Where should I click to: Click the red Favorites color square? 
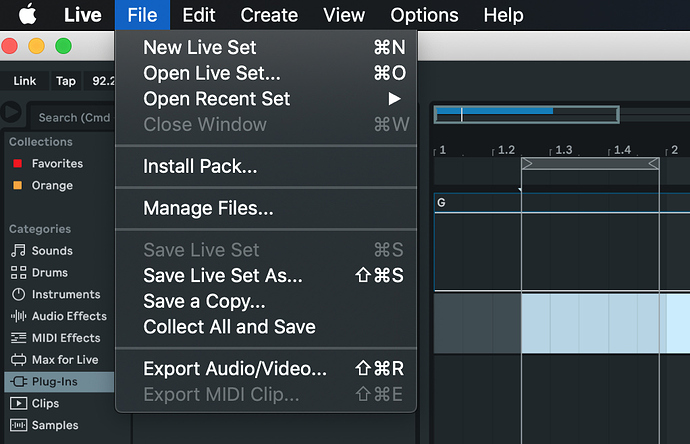coord(18,164)
